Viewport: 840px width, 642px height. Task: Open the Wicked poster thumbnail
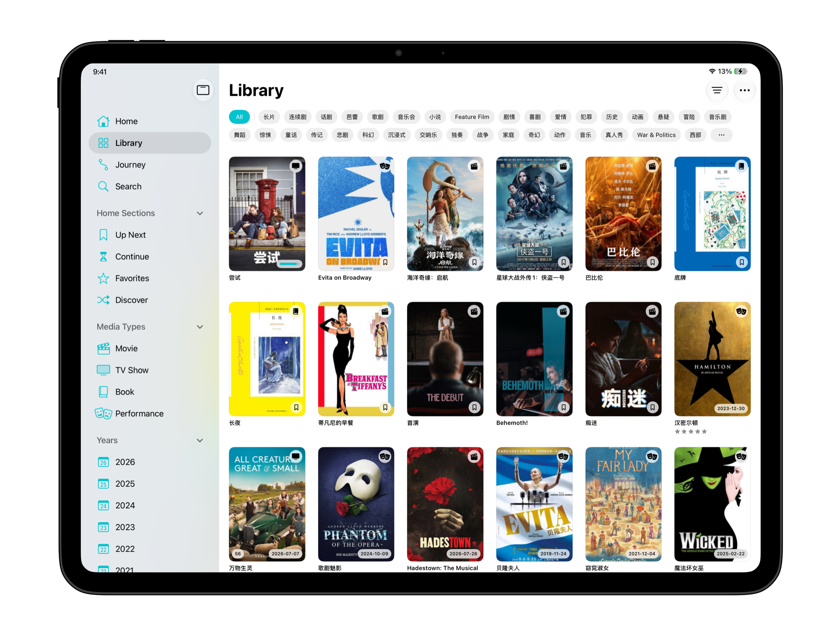click(x=712, y=504)
